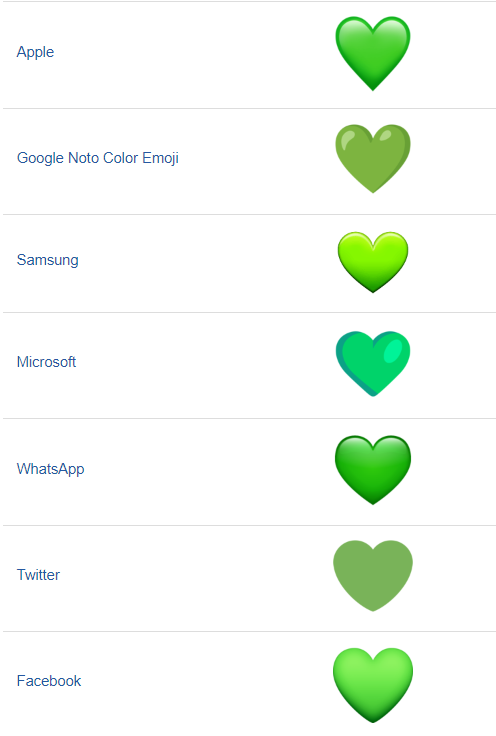Screen dimensions: 496x736
Task: Select the yellowish-lime colored heart
Action: point(373,262)
